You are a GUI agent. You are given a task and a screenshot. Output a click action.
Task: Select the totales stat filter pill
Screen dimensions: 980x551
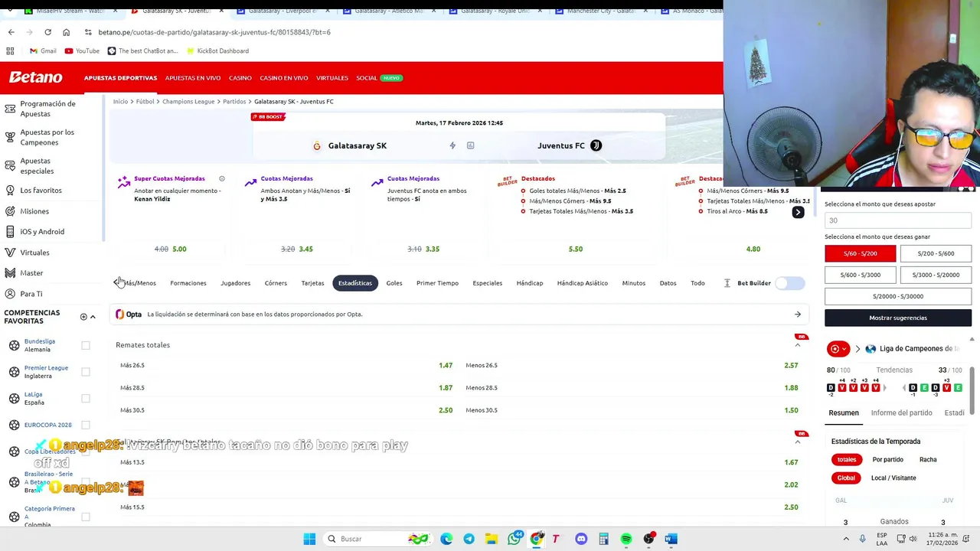pyautogui.click(x=846, y=459)
